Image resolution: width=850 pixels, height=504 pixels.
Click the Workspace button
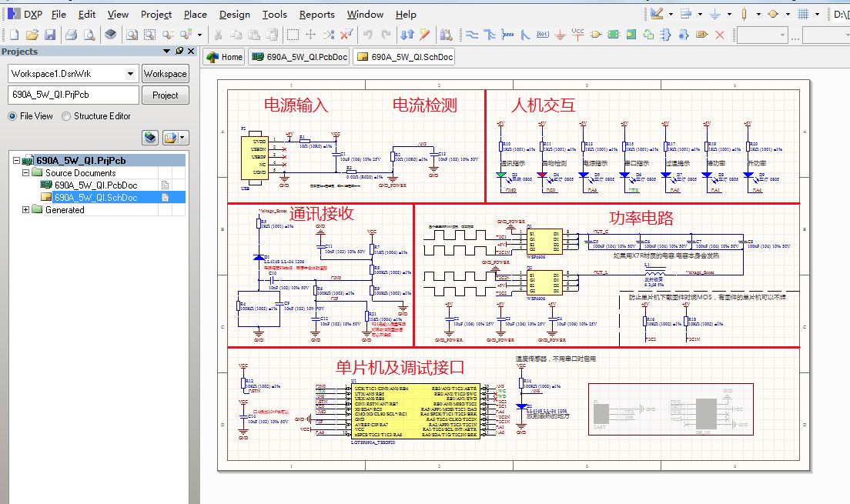click(x=166, y=74)
